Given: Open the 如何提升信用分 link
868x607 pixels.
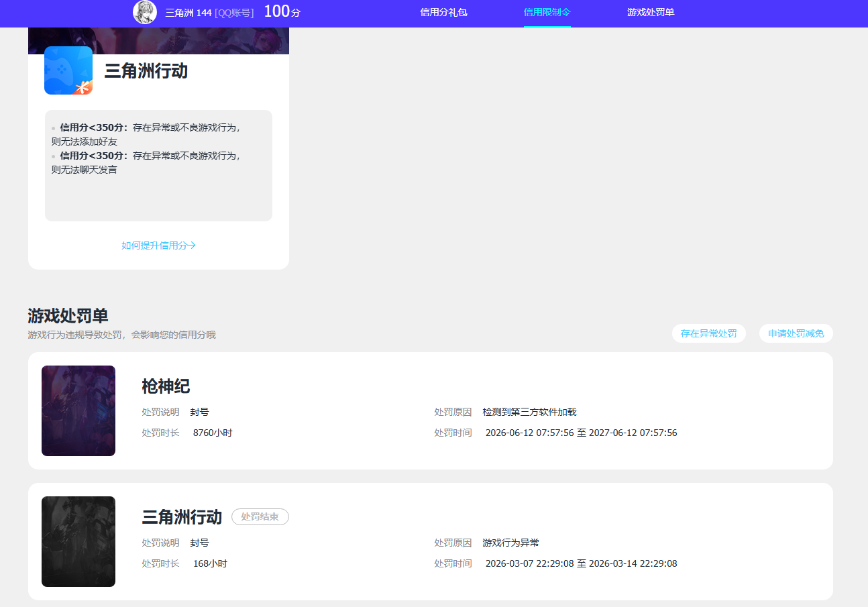Looking at the screenshot, I should coord(158,245).
